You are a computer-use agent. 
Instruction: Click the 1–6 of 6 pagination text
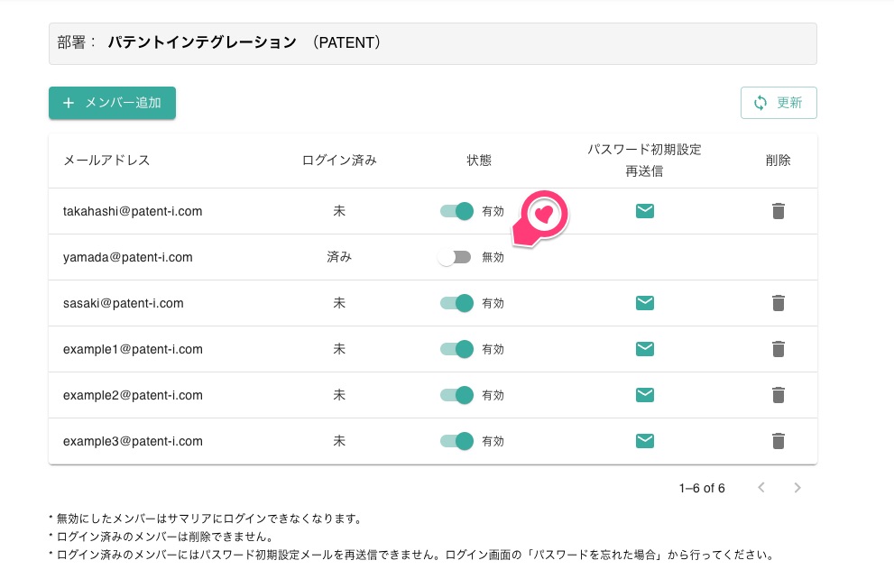702,488
